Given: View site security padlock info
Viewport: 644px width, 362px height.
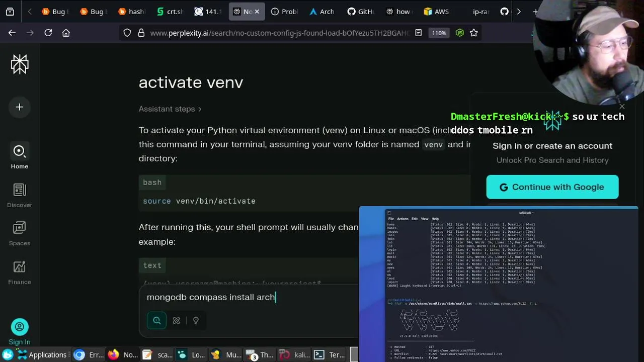Looking at the screenshot, I should coord(141,33).
